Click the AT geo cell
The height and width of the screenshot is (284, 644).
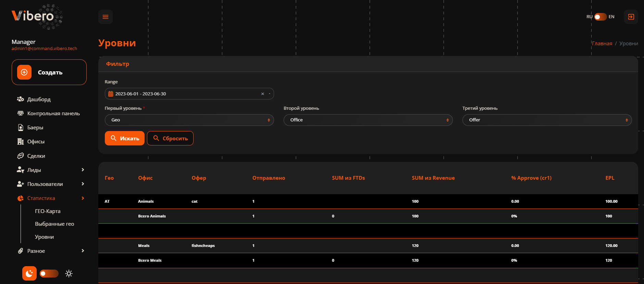coord(107,201)
